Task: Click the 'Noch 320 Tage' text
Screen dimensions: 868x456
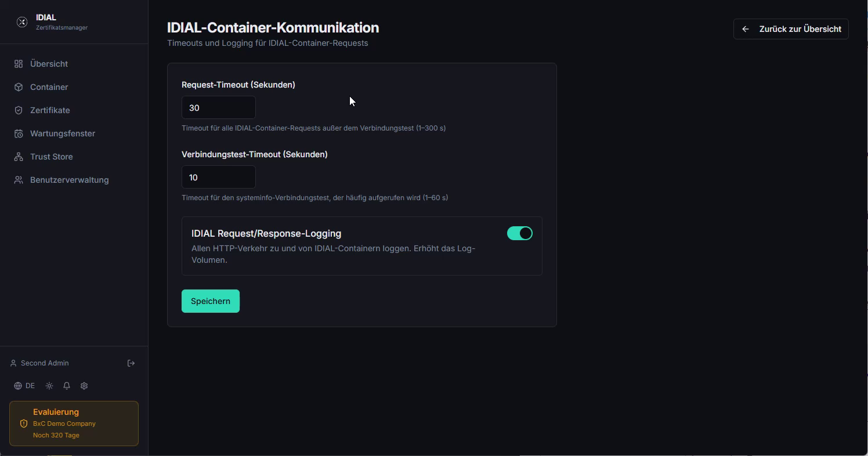Action: [56, 435]
